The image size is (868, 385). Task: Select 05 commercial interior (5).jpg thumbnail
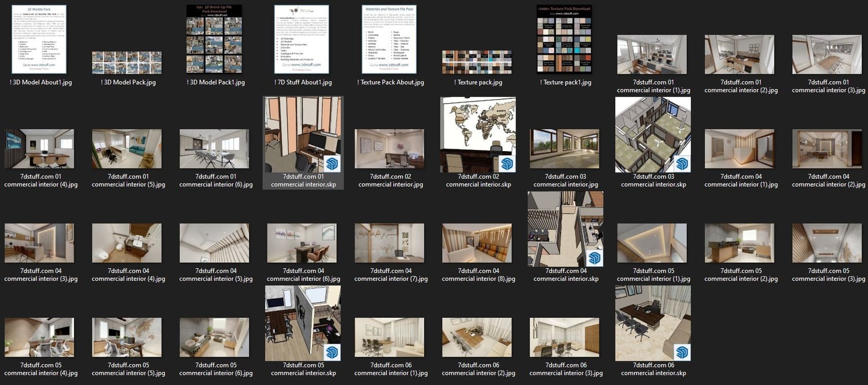tap(127, 338)
